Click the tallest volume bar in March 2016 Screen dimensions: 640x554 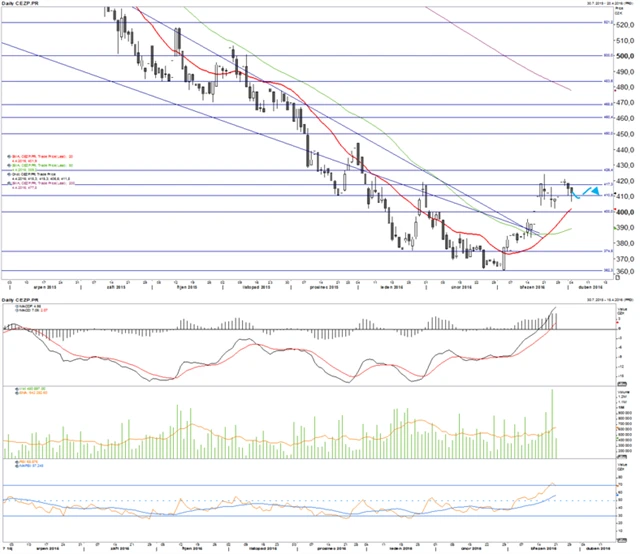pos(552,423)
